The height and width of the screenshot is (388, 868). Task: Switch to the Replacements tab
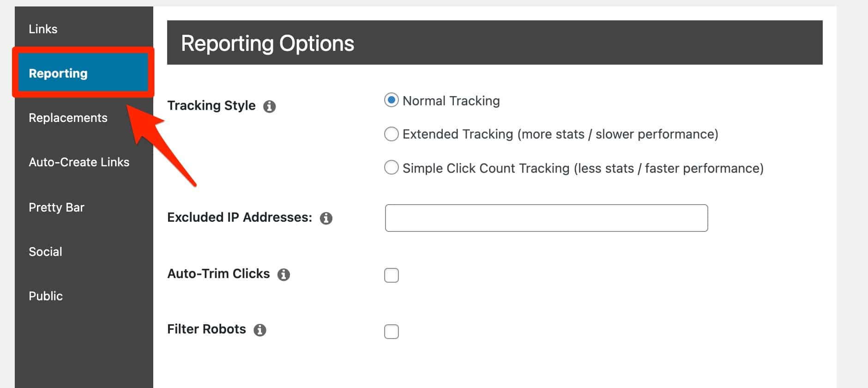coord(68,118)
